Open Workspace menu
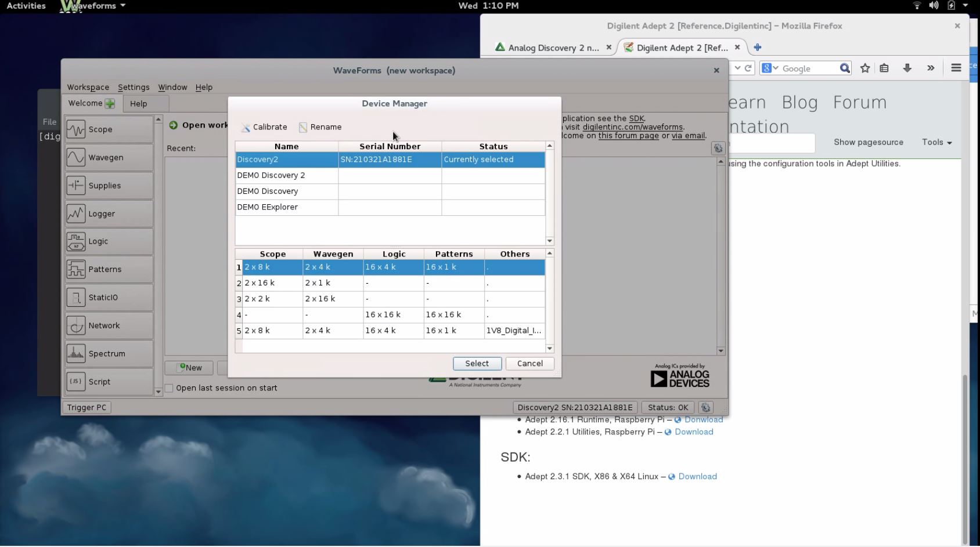Screen dimensions: 980x547 [88, 87]
